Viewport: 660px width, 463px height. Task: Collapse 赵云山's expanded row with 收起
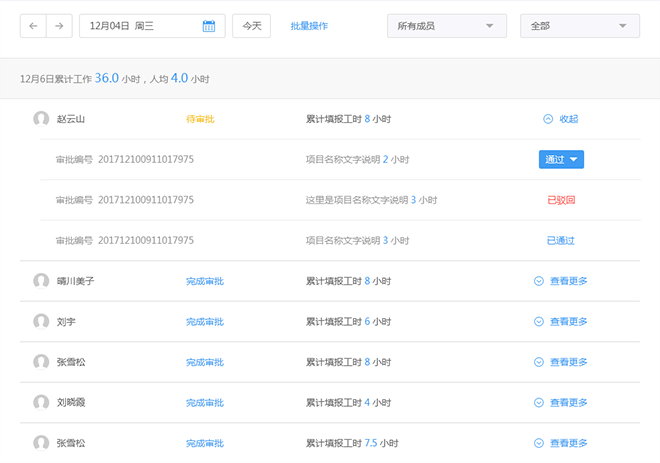coord(560,119)
